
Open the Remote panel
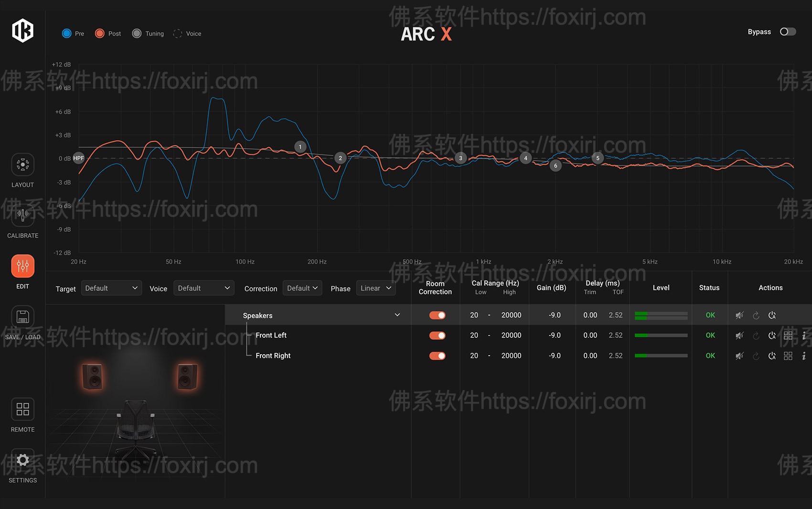22,410
